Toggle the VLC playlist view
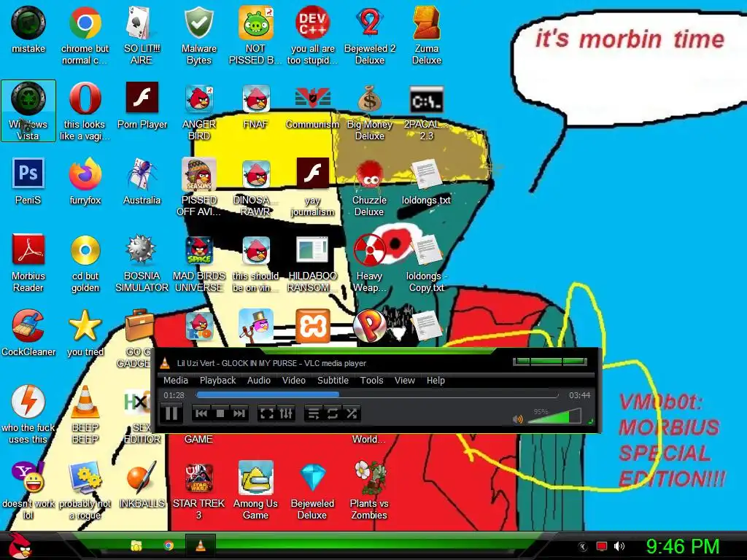Image resolution: width=747 pixels, height=560 pixels. tap(314, 413)
